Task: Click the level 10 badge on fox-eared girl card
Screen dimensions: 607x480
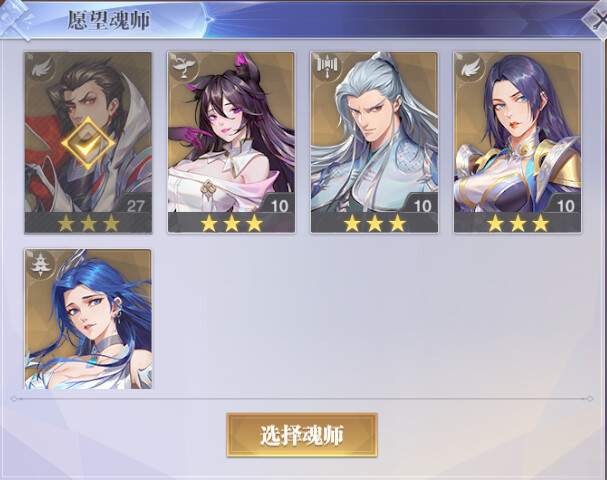Action: (279, 205)
